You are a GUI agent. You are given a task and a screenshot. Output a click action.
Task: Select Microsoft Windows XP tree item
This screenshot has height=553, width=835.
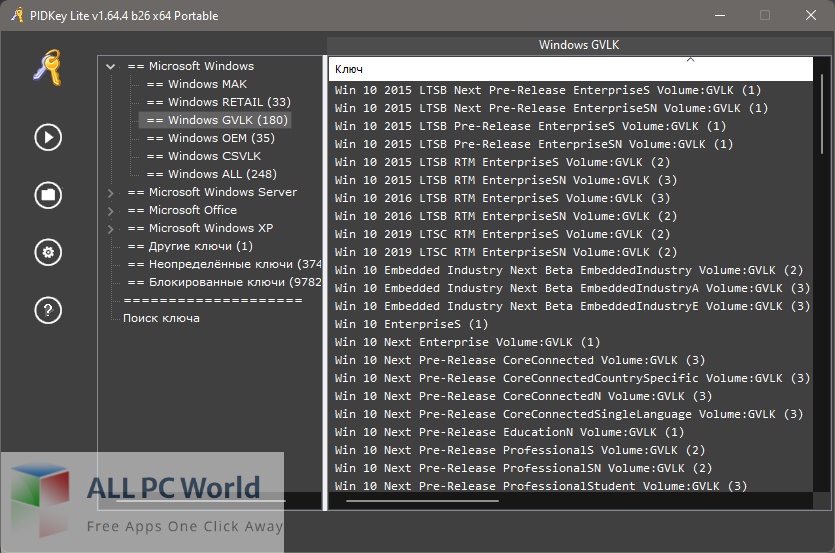[x=200, y=229]
